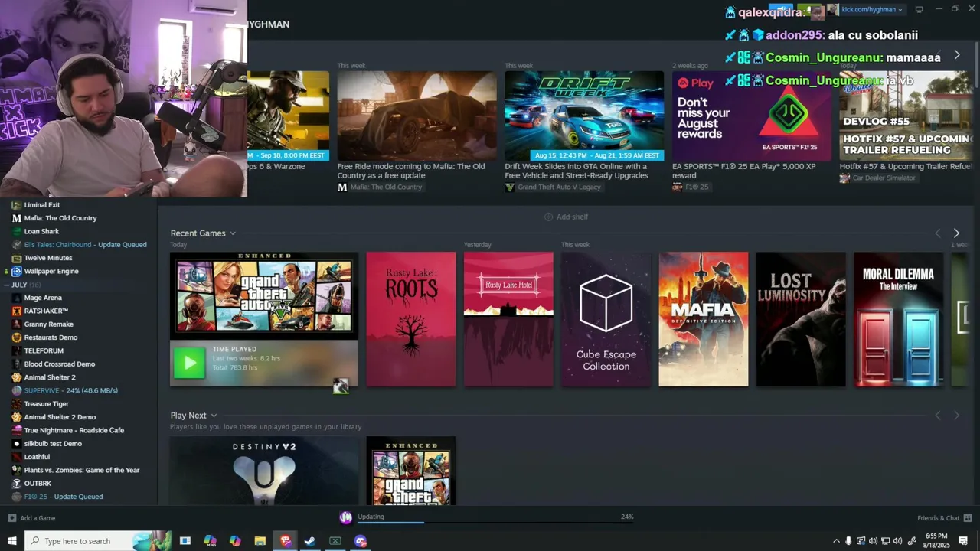980x551 pixels.
Task: Click the user avatar icon beside Updating
Action: [x=345, y=517]
